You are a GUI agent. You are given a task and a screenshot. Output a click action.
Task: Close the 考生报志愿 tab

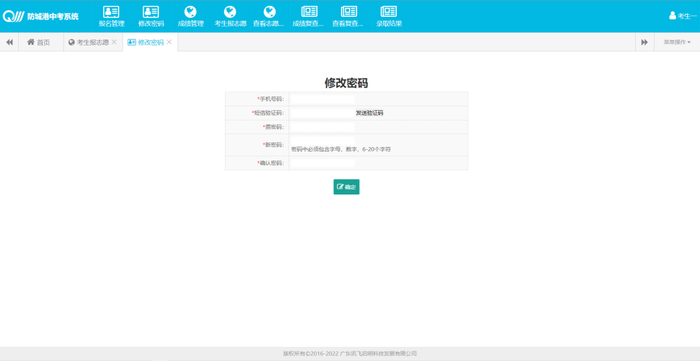click(x=114, y=42)
